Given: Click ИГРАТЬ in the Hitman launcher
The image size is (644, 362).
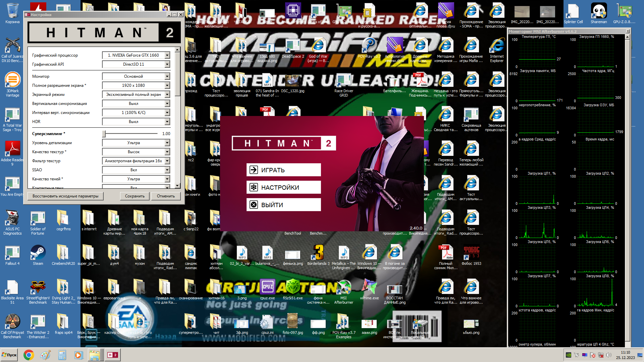Looking at the screenshot, I should (x=283, y=170).
